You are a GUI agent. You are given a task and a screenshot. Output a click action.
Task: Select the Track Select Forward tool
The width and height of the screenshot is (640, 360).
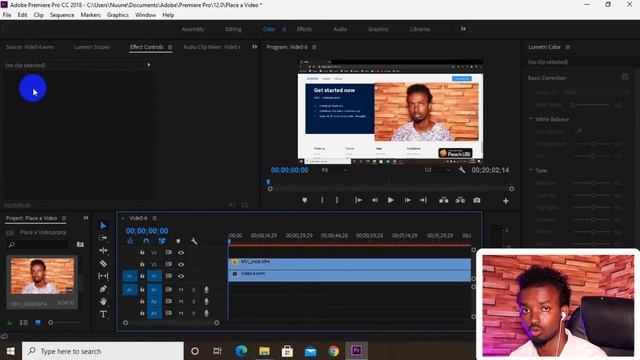coord(103,238)
